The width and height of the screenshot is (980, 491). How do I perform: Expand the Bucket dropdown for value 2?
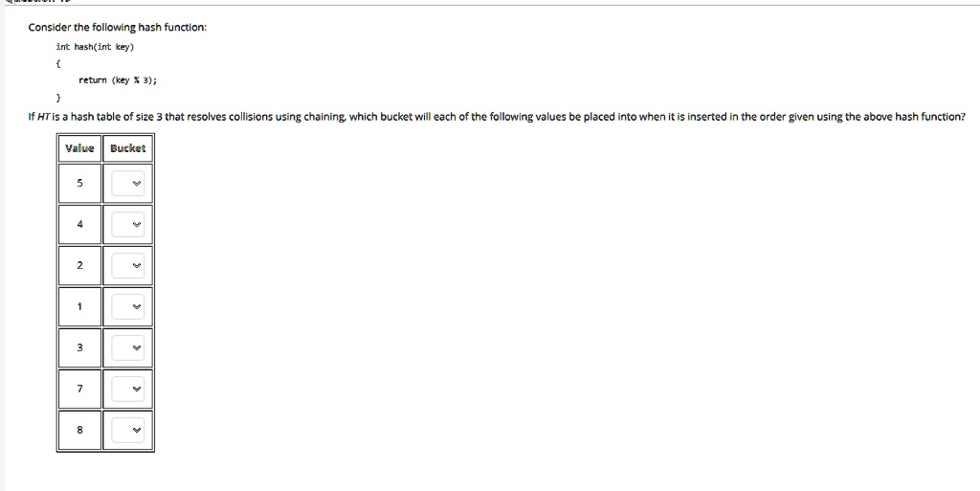128,265
